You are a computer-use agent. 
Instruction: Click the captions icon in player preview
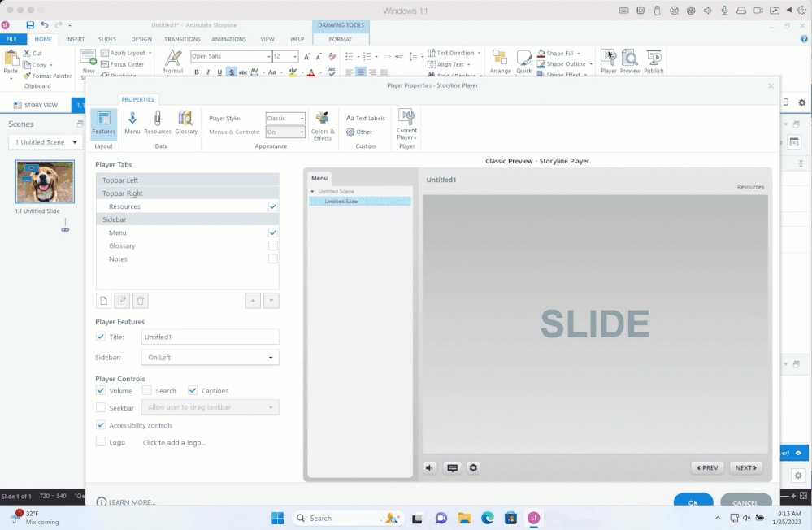tap(453, 467)
